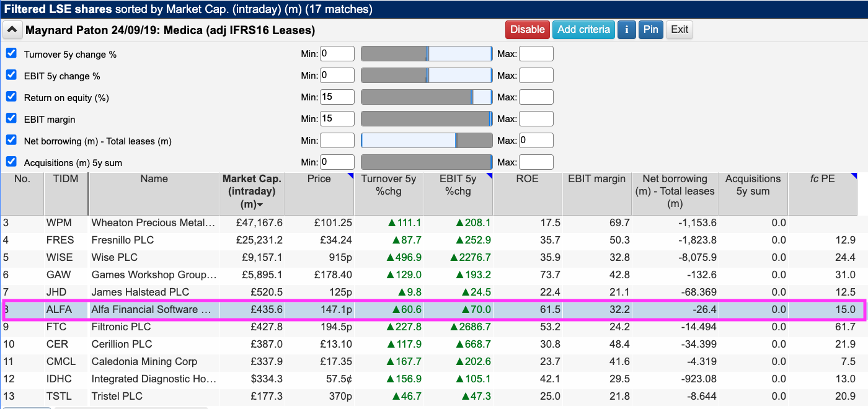The width and height of the screenshot is (868, 409).
Task: Click the Max field for Return on equity
Action: point(536,97)
